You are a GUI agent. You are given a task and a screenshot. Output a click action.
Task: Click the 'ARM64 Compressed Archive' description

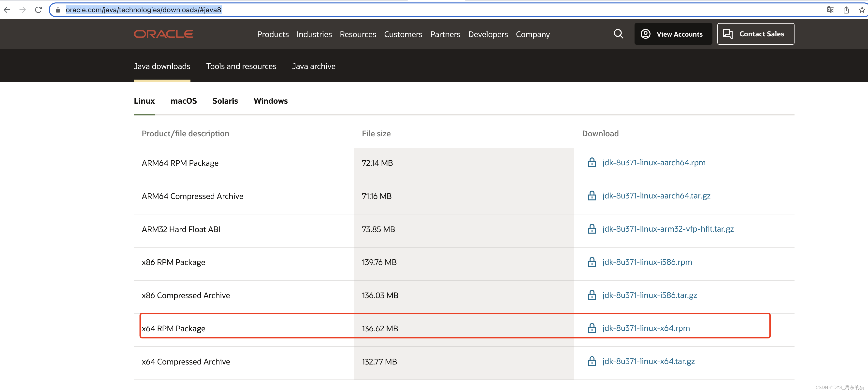pyautogui.click(x=192, y=196)
